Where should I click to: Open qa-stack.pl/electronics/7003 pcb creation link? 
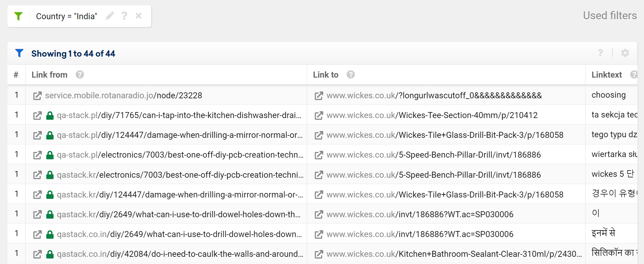[180, 155]
